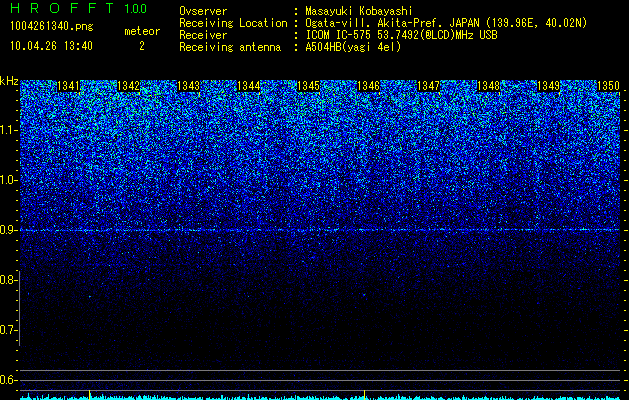Click the Receiving Location label
The height and width of the screenshot is (400, 629).
coord(233,23)
